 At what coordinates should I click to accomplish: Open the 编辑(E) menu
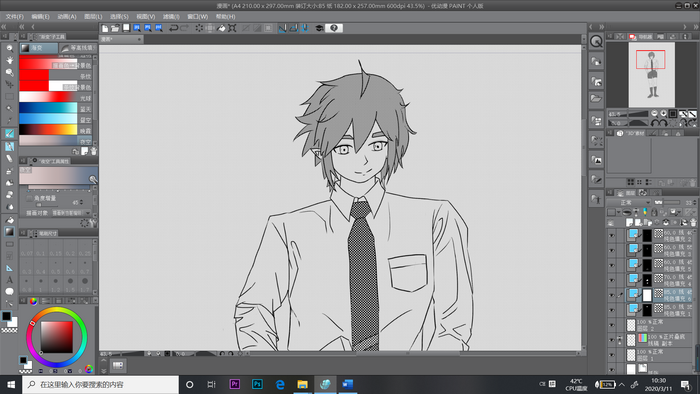(x=40, y=17)
